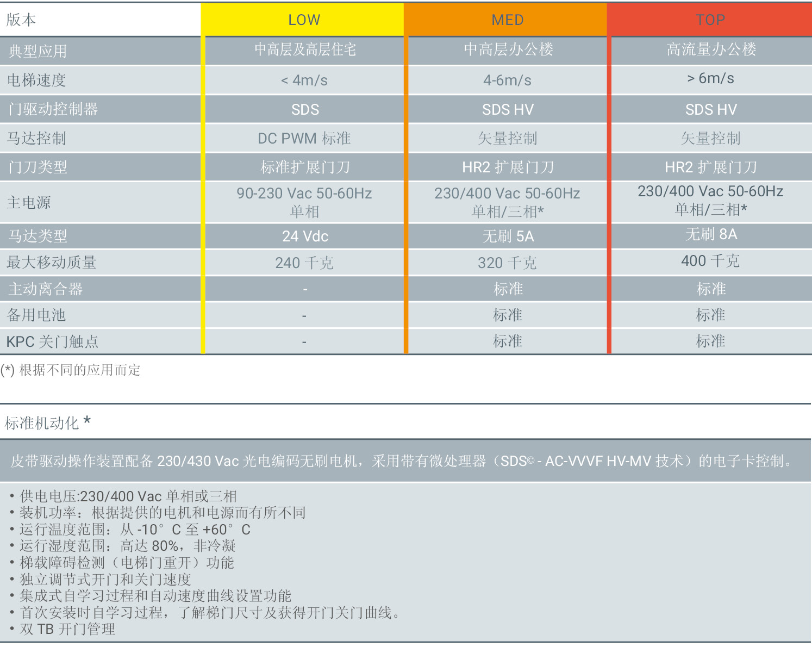Click the KPC 关门触点 row label
The image size is (812, 647).
52,341
